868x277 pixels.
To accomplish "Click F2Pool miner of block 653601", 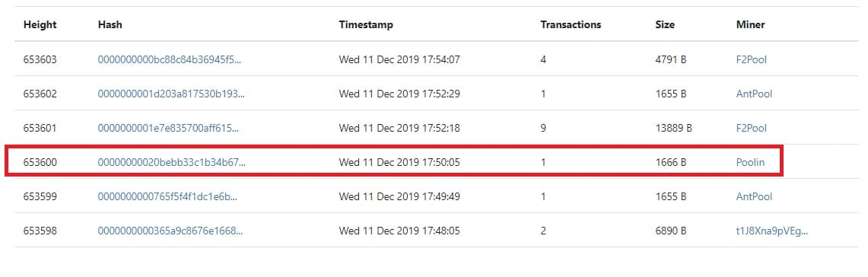I will tap(751, 128).
